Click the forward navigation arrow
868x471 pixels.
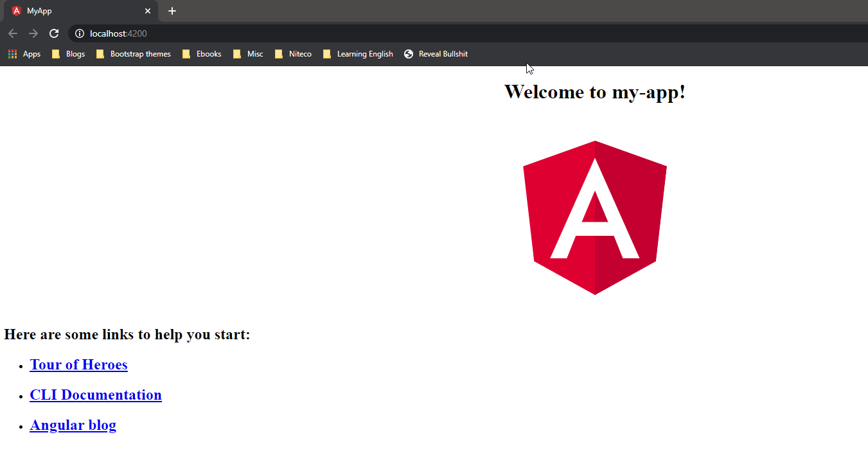click(x=33, y=33)
